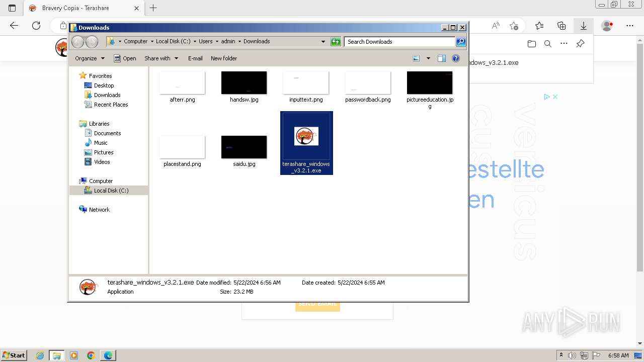Screen dimensions: 644x362
Task: Click the Edge browser refresh button
Action: click(x=36, y=26)
